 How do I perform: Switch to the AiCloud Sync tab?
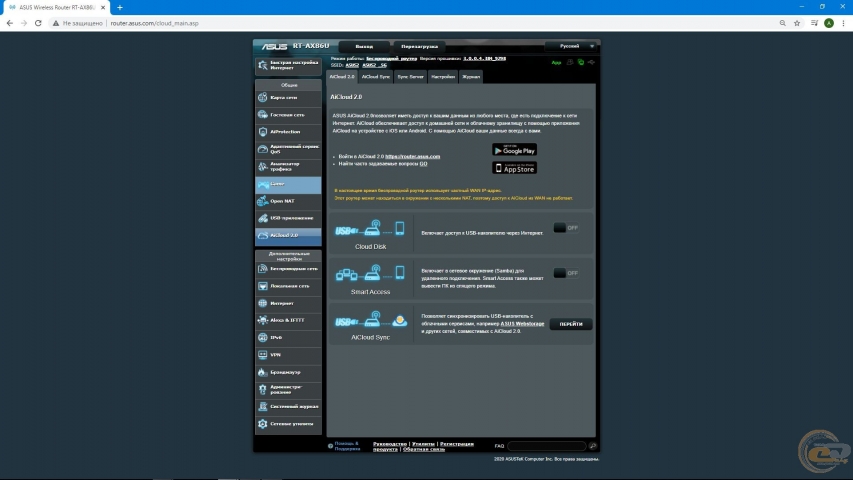(375, 77)
